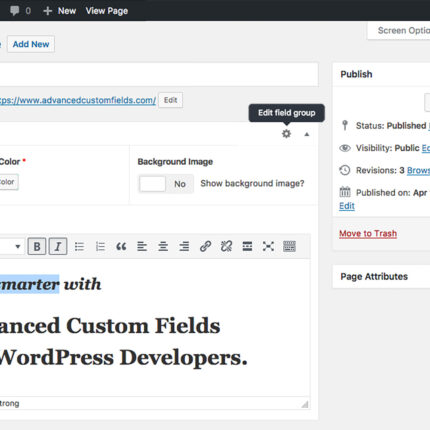
Task: Click the plus New icon in admin bar
Action: click(48, 11)
